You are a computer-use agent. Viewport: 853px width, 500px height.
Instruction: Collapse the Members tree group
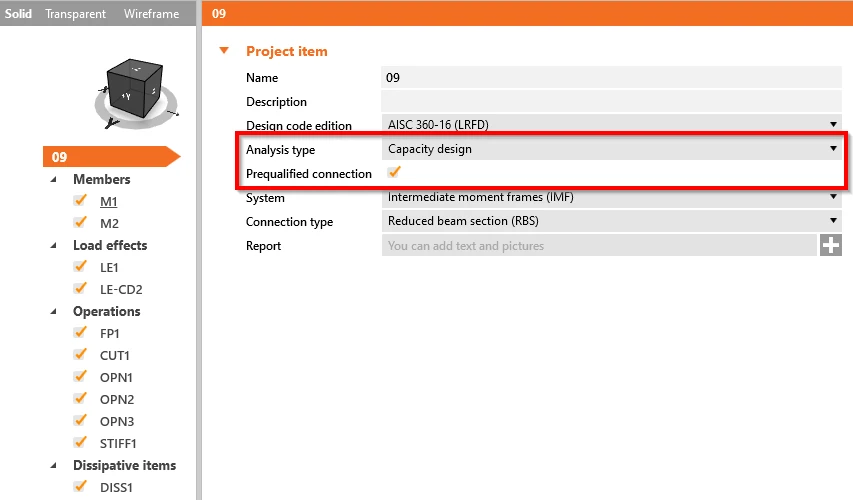pos(53,179)
